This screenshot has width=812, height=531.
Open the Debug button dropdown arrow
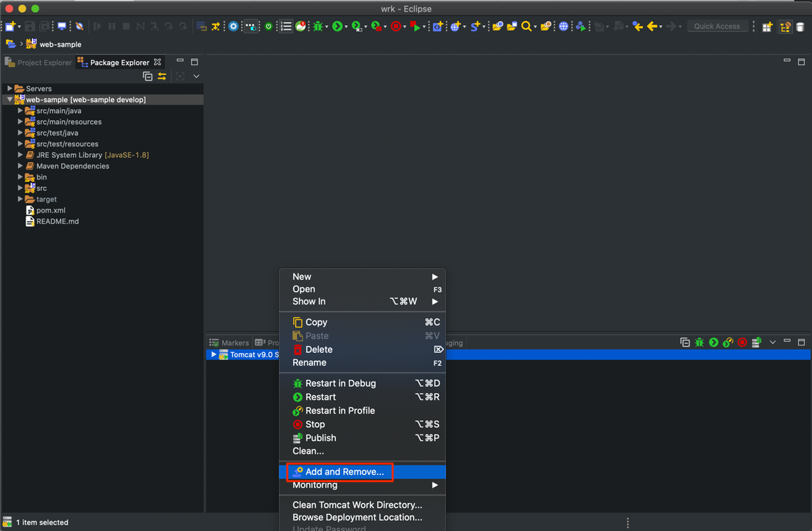[x=327, y=27]
